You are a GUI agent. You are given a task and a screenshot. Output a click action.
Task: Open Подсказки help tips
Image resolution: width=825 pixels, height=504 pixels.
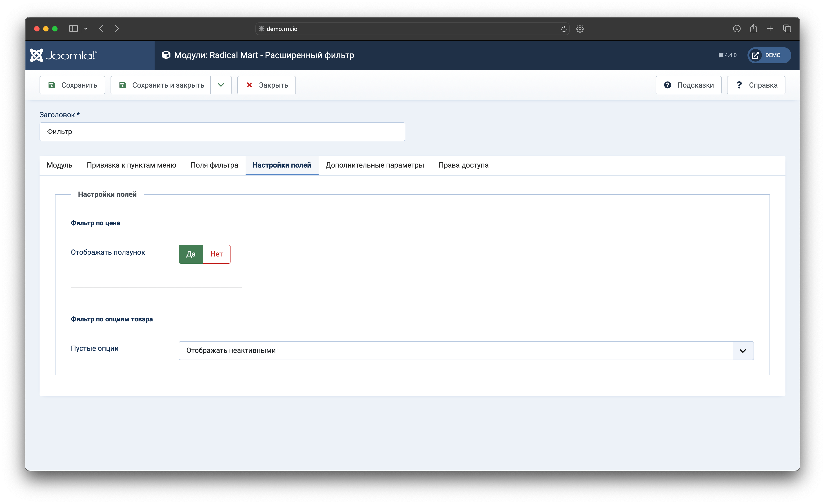tap(688, 85)
